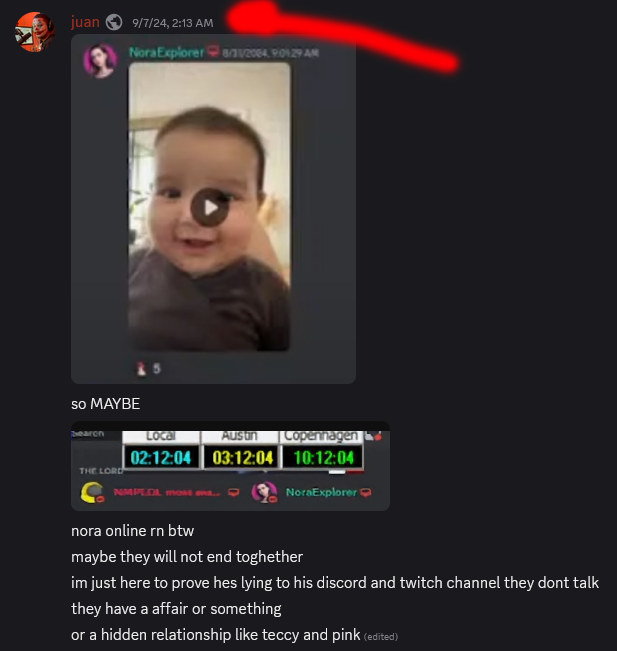This screenshot has height=651, width=617.
Task: Click the Search field in clock screenshot
Action: [x=95, y=434]
